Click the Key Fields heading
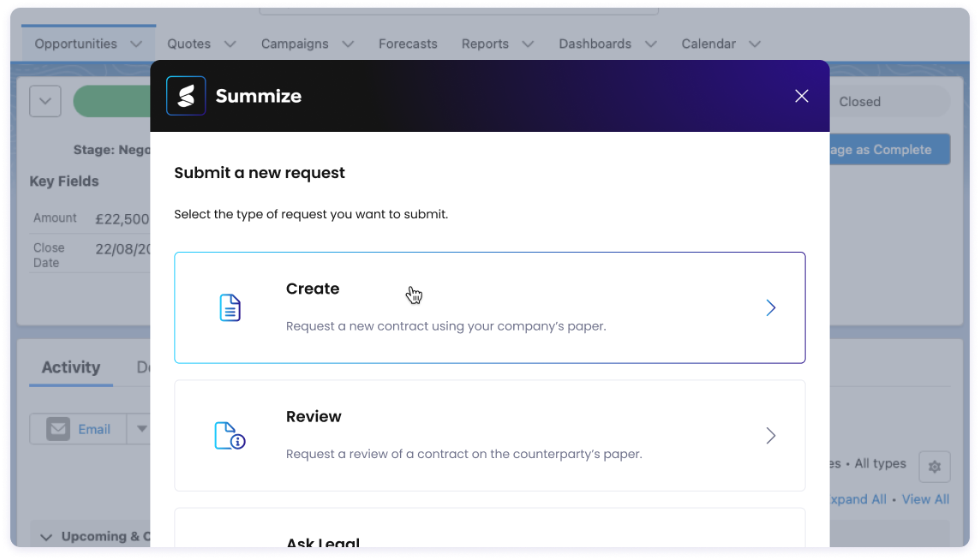Image resolution: width=980 pixels, height=560 pixels. pyautogui.click(x=64, y=182)
